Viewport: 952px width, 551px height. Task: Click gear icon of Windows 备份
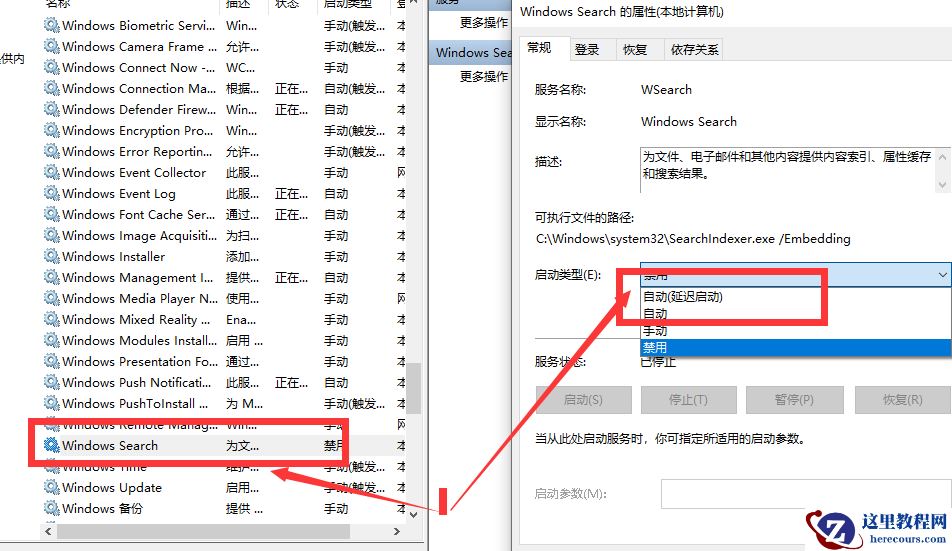(52, 509)
